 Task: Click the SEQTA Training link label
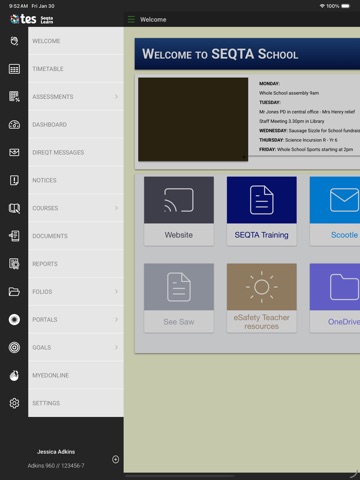tap(262, 235)
